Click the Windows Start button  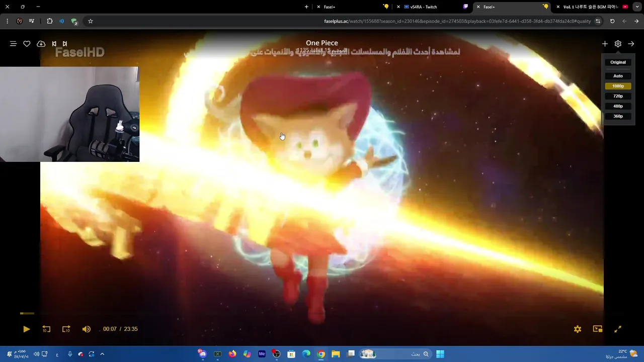[x=440, y=354]
